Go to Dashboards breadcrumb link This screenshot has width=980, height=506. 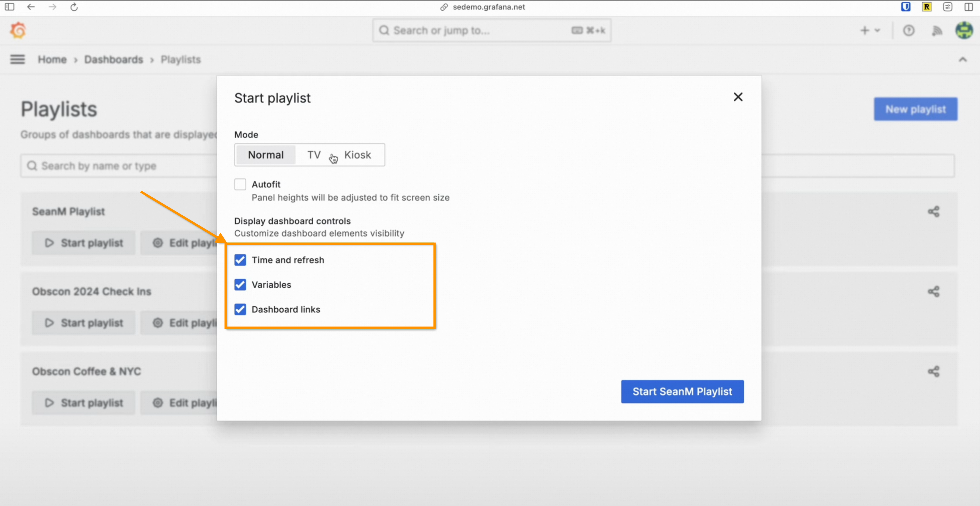113,60
